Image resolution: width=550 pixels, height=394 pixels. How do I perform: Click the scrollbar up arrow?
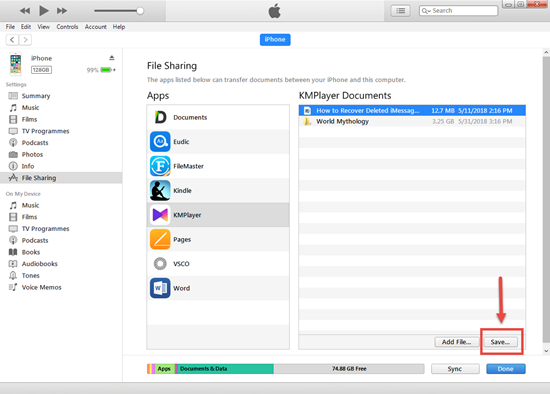tap(546, 53)
